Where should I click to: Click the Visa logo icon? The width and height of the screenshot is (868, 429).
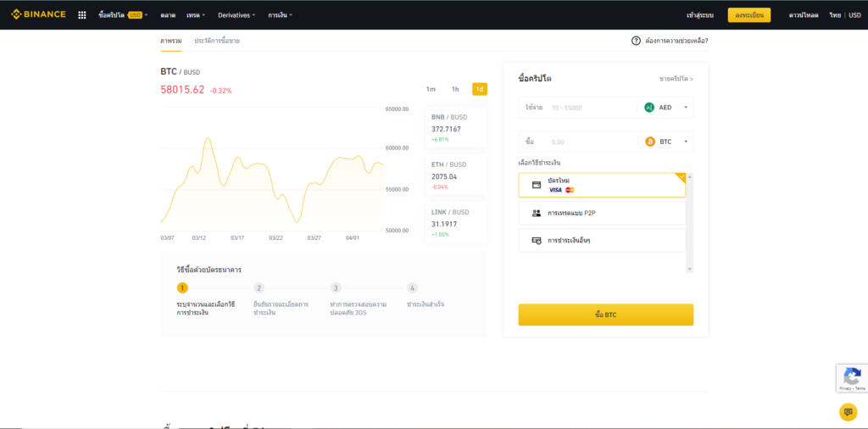[x=555, y=190]
